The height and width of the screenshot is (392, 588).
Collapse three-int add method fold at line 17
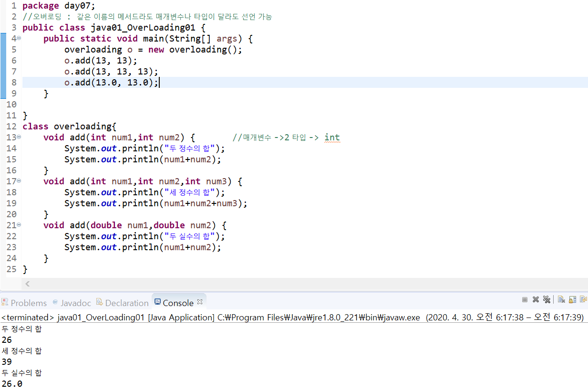coord(19,181)
